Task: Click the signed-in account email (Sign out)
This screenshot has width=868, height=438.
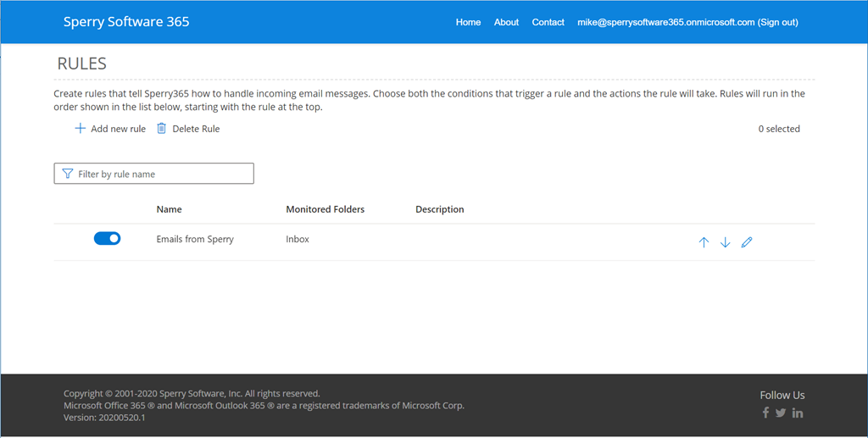Action: click(687, 22)
